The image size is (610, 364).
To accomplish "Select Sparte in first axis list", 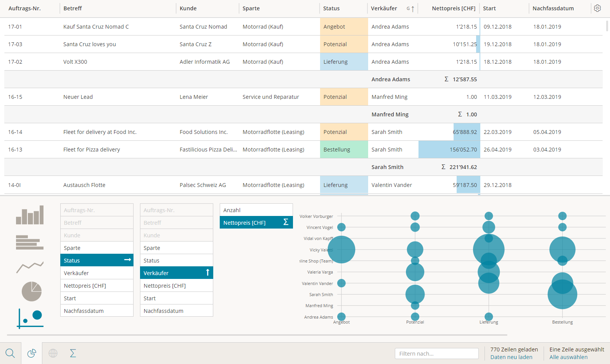I will [97, 248].
